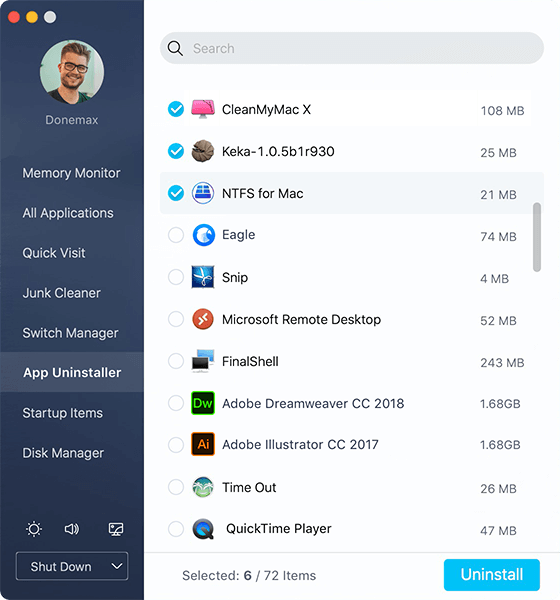Click Adobe Dreamweaver CC 2018 name

(313, 404)
